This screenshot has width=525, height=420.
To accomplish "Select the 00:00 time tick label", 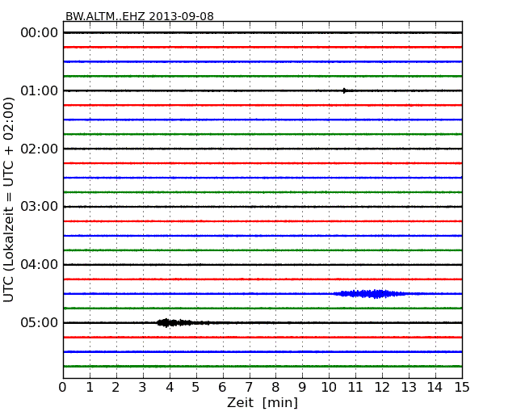I will (40, 33).
